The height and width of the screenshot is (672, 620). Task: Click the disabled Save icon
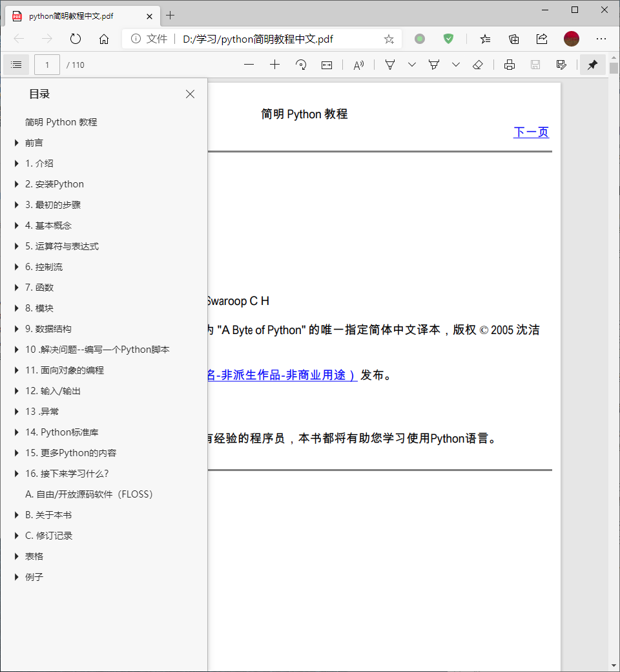(535, 65)
